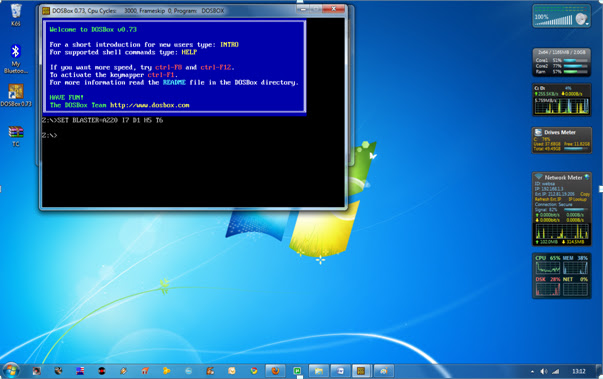Image resolution: width=603 pixels, height=379 pixels.
Task: Click the Show desktop button at taskbar end
Action: pyautogui.click(x=600, y=371)
